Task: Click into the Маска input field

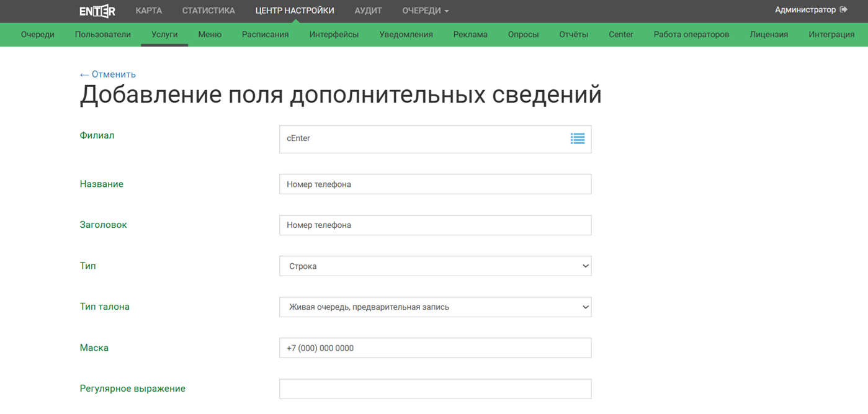Action: click(434, 348)
